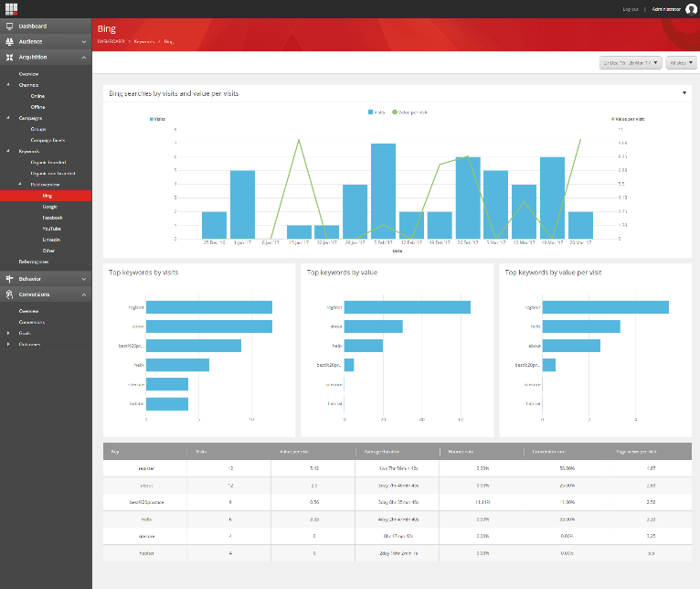Expand the Audience section chevron
Viewport: 700px width, 589px height.
[84, 41]
